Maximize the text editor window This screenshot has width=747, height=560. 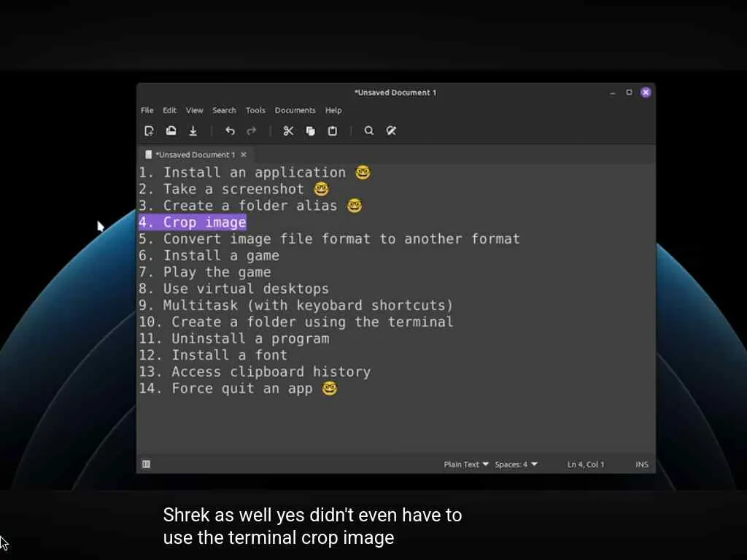tap(629, 93)
